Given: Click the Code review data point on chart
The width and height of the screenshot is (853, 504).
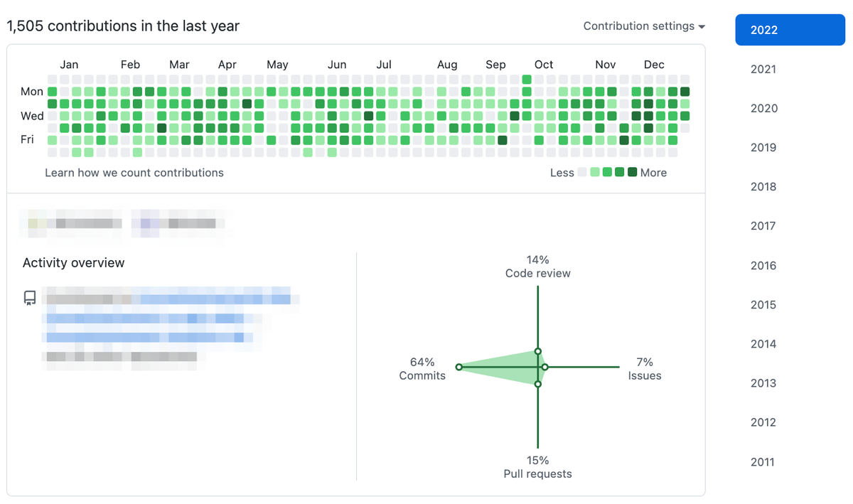Looking at the screenshot, I should tap(538, 351).
